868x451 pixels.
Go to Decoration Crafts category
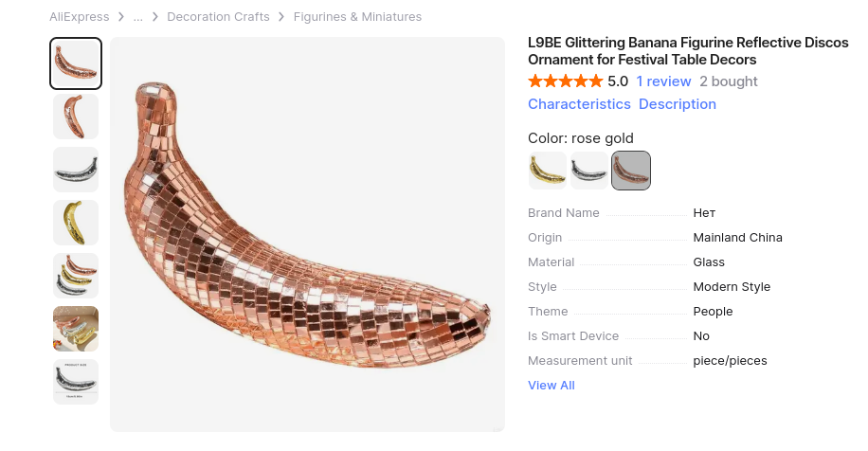218,17
